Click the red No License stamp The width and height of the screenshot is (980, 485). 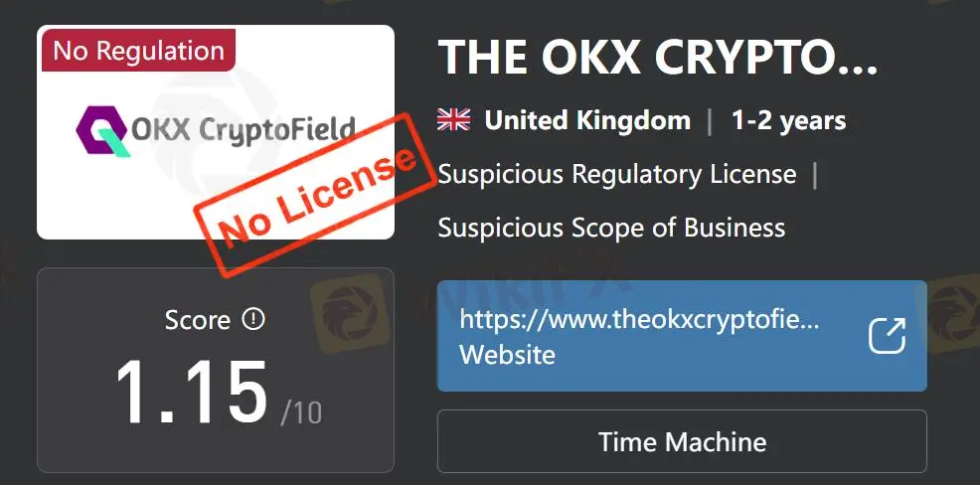click(x=316, y=195)
